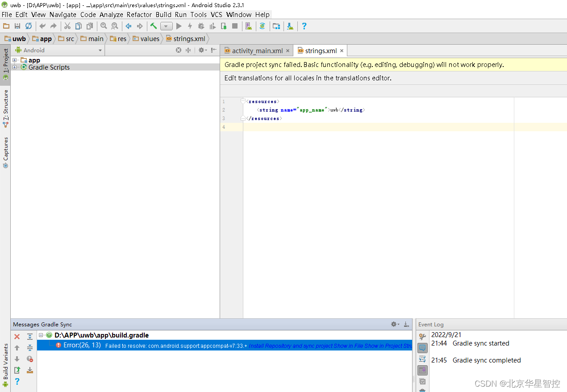
Task: Toggle Event Log balloon notifications icon
Action: pyautogui.click(x=422, y=348)
